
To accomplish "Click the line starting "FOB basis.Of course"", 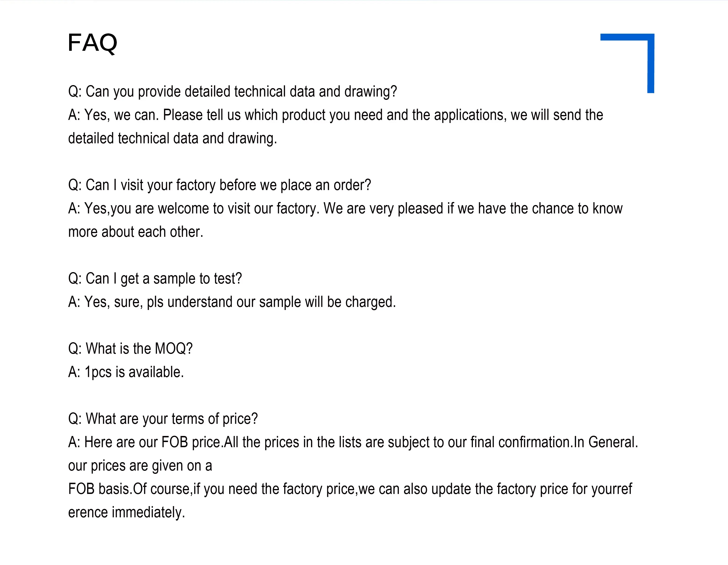I will coord(350,489).
